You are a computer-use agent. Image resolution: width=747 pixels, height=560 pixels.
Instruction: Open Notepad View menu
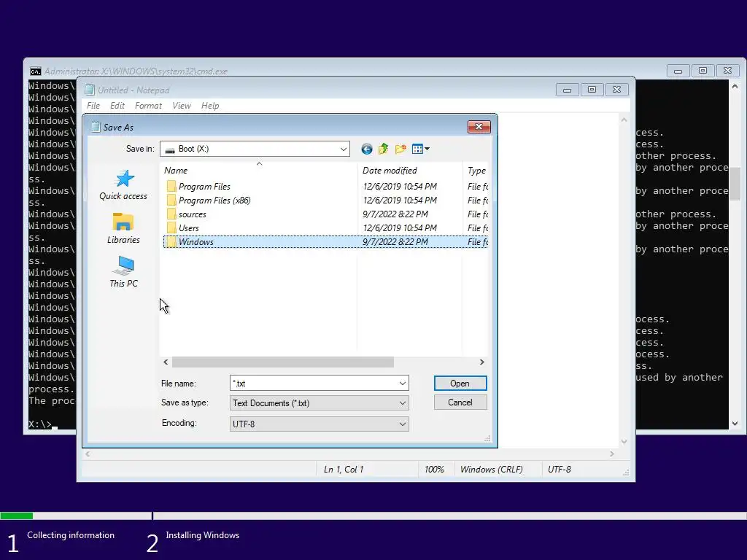182,106
